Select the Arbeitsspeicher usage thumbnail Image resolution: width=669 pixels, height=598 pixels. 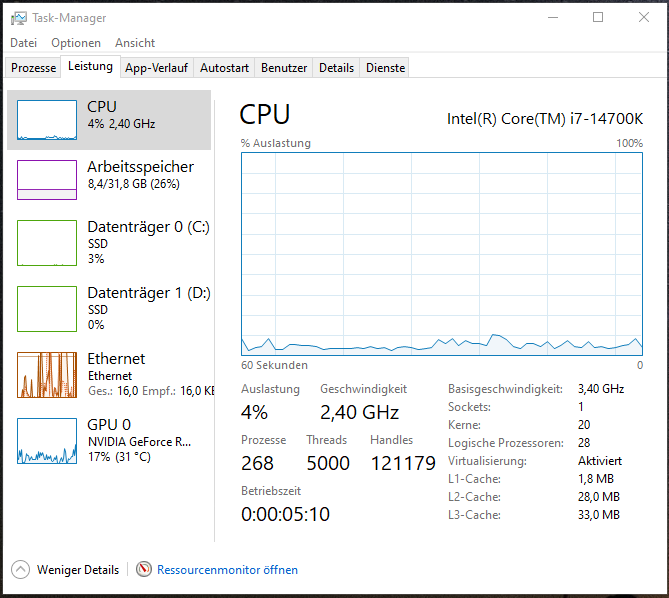[x=47, y=180]
